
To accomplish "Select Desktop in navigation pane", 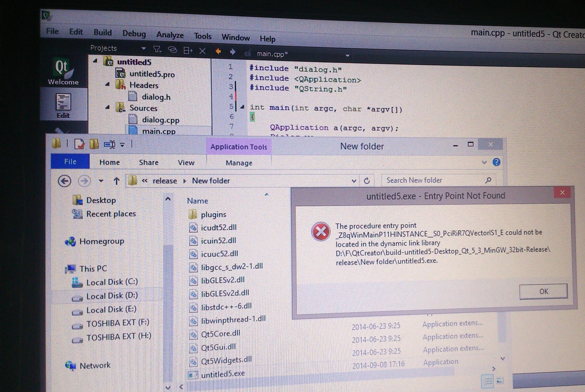I will tap(101, 200).
